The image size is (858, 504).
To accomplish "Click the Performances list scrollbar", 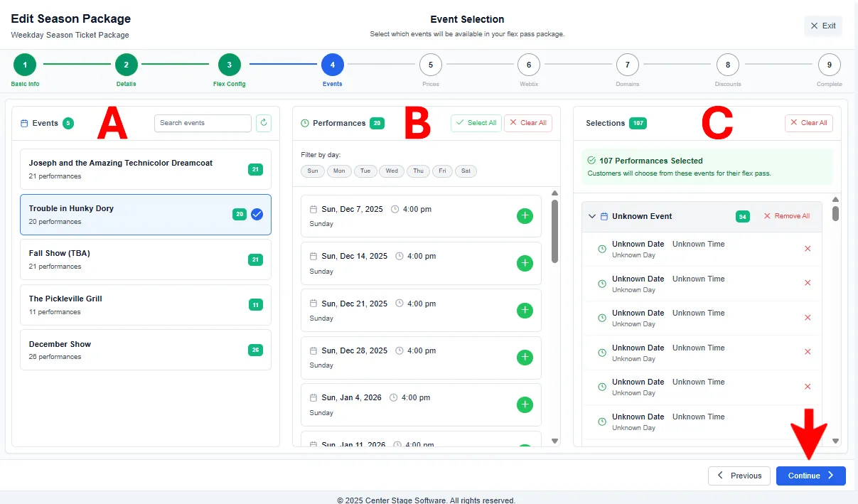I will click(x=555, y=231).
